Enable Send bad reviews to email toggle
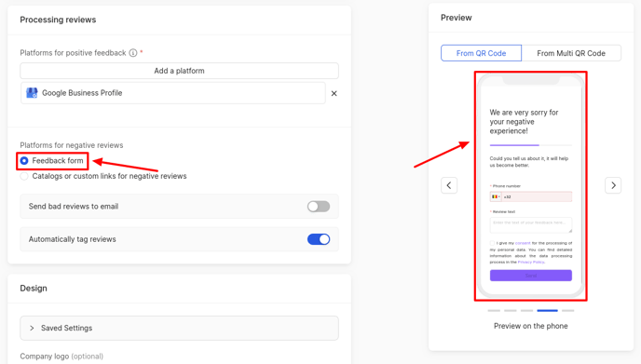The image size is (641, 364). tap(319, 207)
